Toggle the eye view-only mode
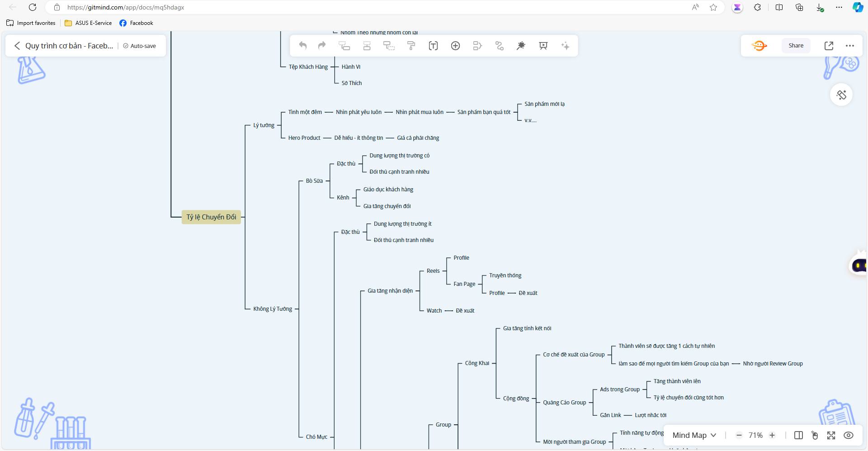The image size is (868, 451). click(x=849, y=435)
